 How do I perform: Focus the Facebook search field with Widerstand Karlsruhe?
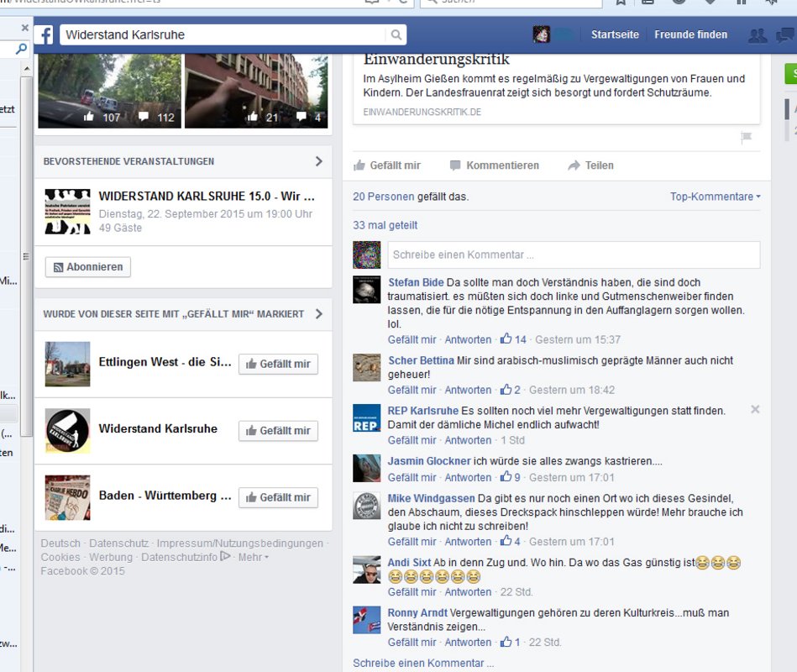point(223,34)
